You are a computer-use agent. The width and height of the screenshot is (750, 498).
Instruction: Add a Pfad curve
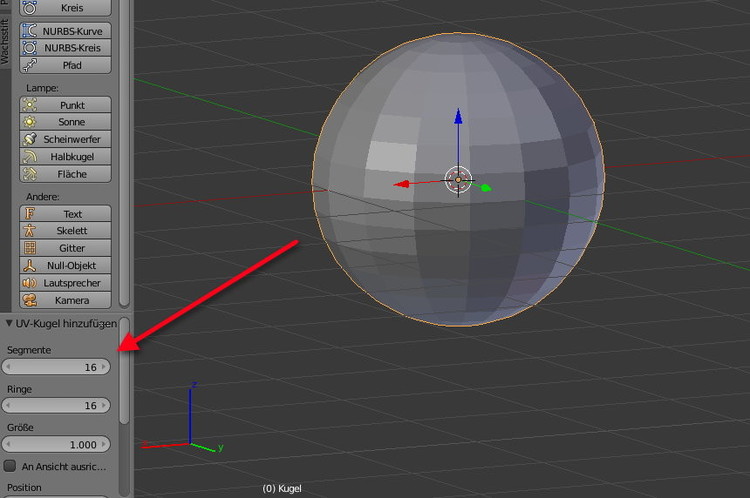[66, 65]
